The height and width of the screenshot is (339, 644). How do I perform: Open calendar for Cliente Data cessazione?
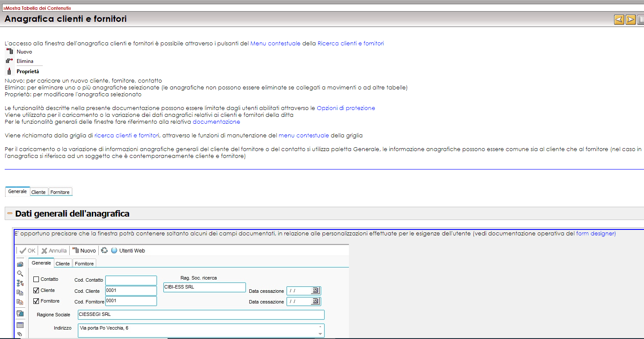tap(316, 291)
